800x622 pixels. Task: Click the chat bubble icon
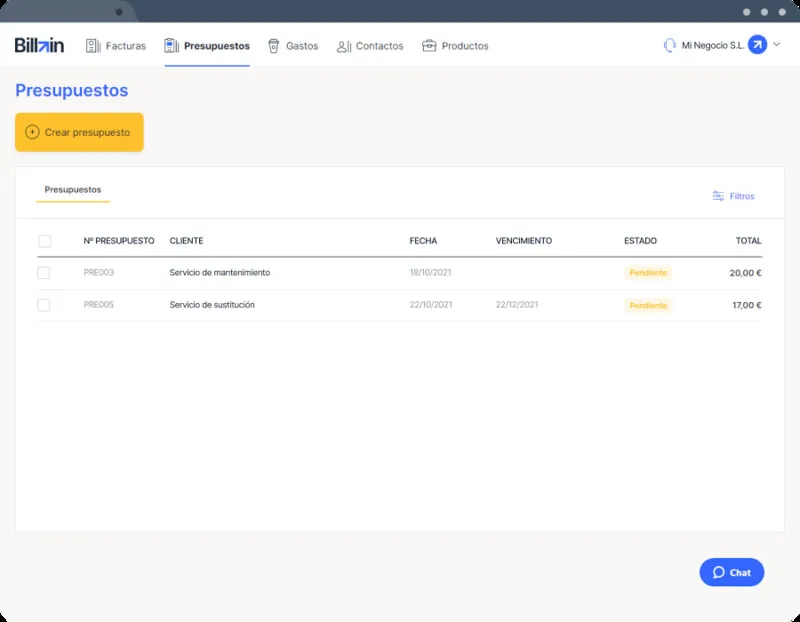point(718,573)
